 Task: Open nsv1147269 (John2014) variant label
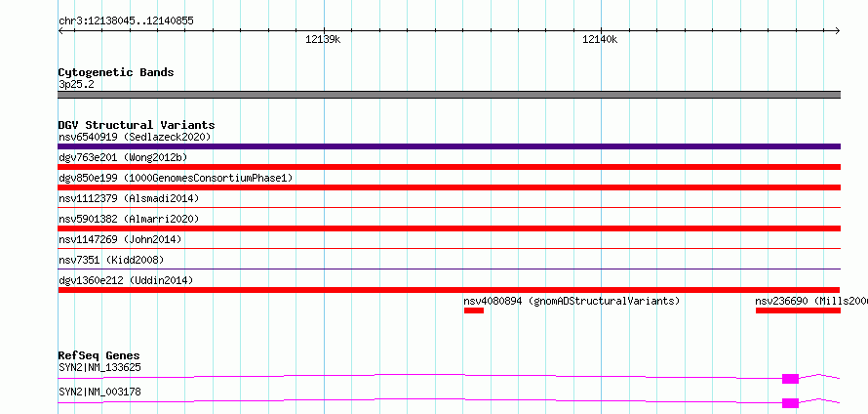click(x=120, y=239)
